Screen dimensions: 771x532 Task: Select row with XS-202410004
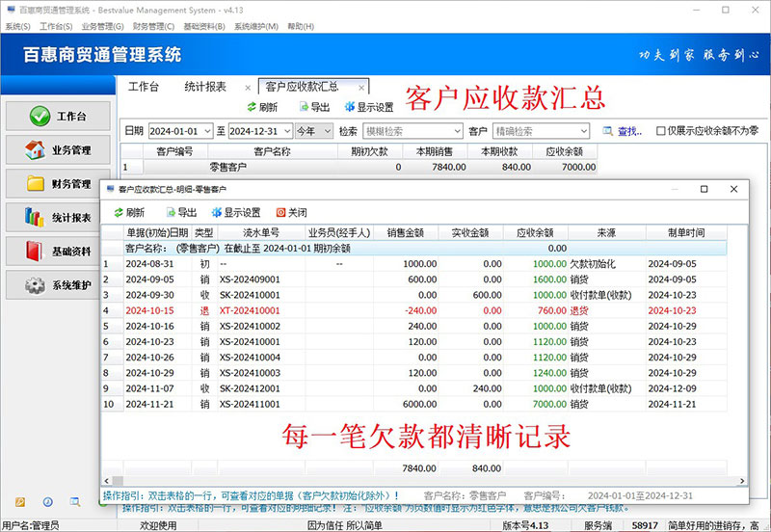(x=414, y=358)
